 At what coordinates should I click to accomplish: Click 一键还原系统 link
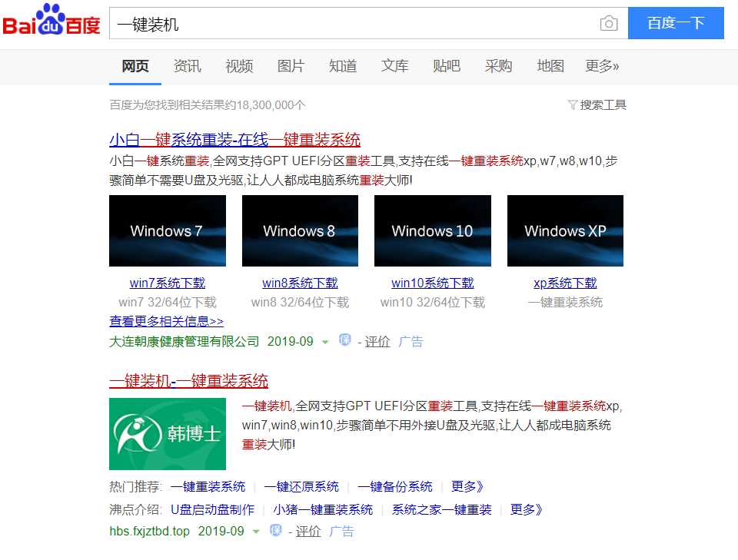(301, 487)
